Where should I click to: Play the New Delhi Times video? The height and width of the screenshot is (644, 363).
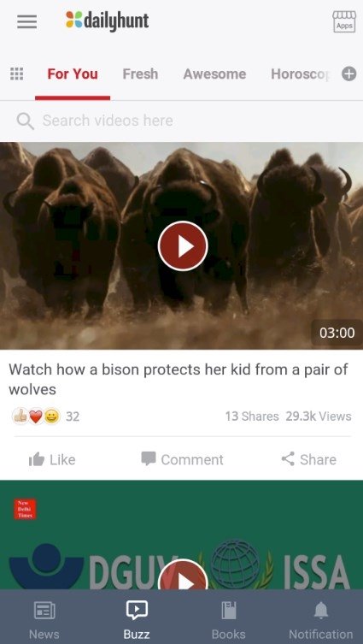[x=183, y=575]
